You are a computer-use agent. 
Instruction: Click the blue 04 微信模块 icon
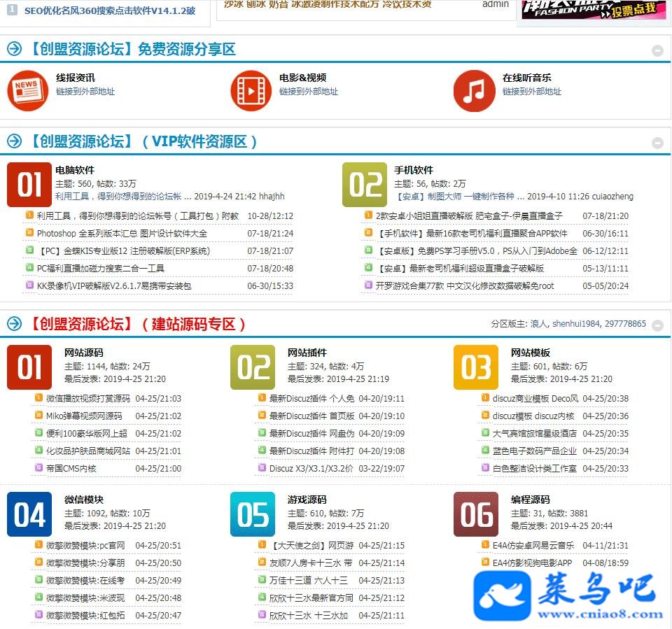pos(29,514)
